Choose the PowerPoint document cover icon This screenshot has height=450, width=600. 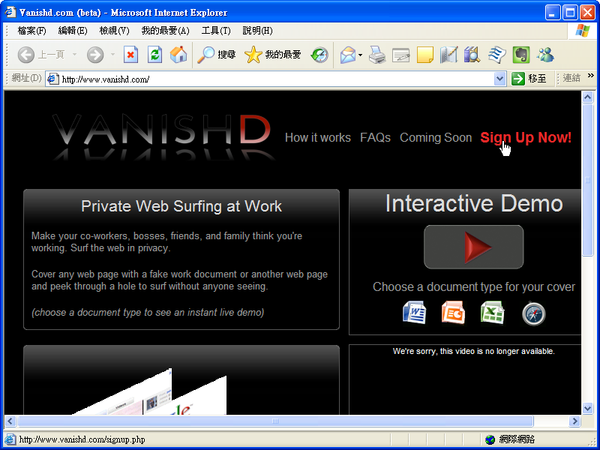453,313
